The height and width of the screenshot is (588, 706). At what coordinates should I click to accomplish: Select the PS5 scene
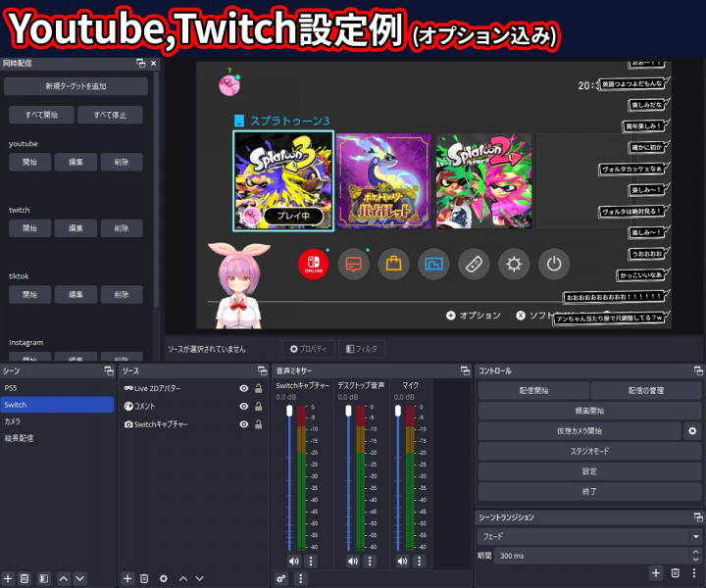(x=57, y=388)
